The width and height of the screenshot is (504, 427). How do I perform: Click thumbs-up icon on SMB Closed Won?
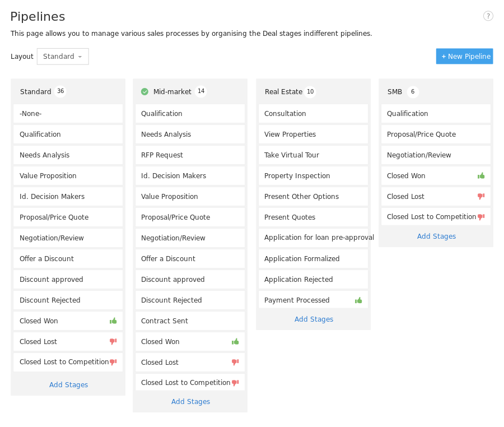point(481,175)
